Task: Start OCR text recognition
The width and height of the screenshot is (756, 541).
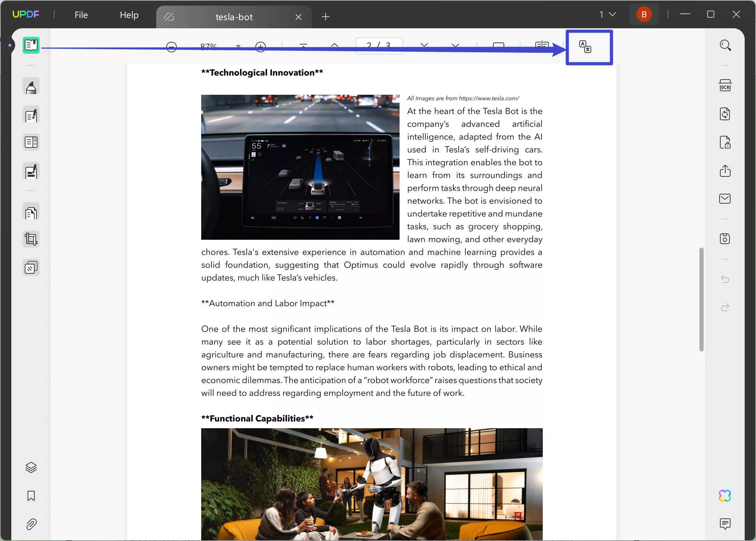Action: coord(725,85)
